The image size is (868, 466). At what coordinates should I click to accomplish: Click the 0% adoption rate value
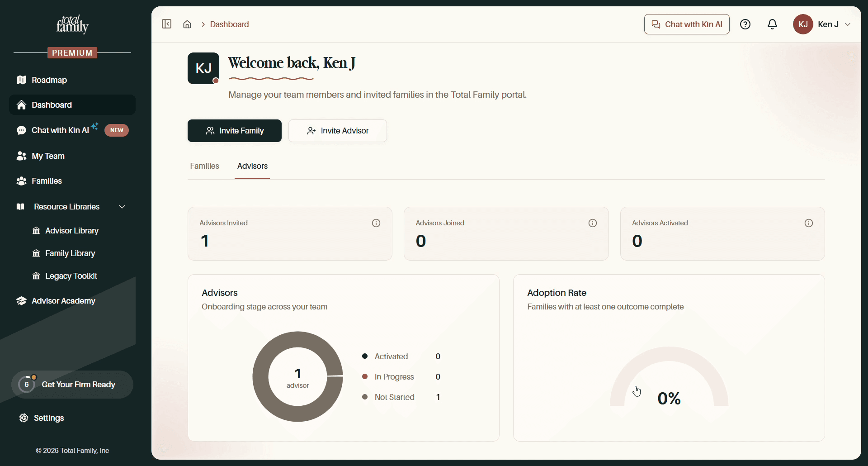669,399
